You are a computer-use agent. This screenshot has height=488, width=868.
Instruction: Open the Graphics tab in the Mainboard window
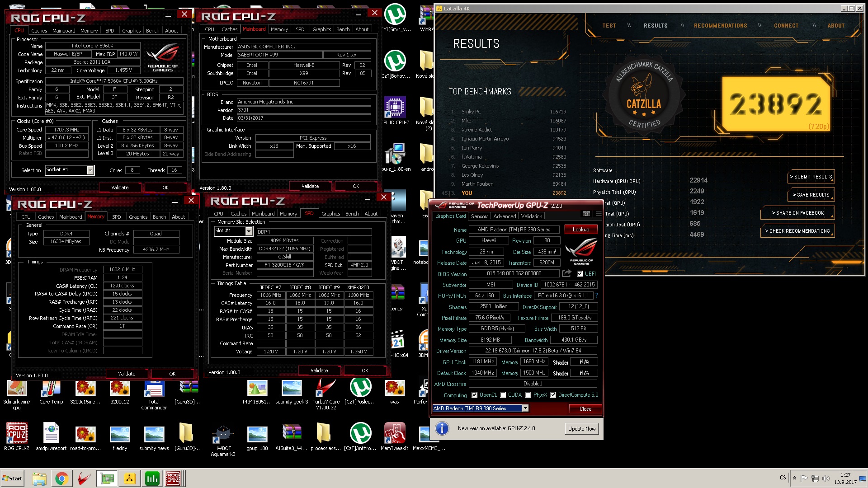(x=322, y=29)
